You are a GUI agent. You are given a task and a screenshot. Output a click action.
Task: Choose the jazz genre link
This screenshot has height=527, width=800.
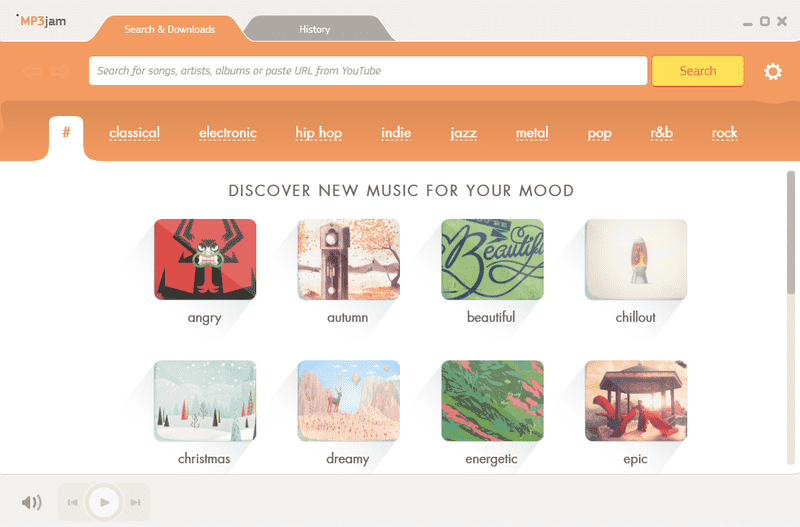463,133
